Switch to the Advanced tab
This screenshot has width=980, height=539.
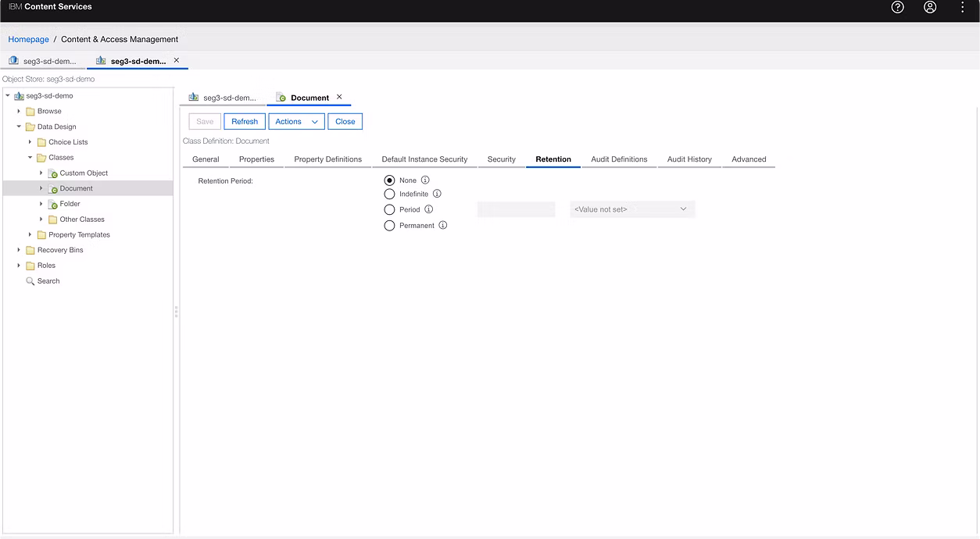(x=749, y=159)
